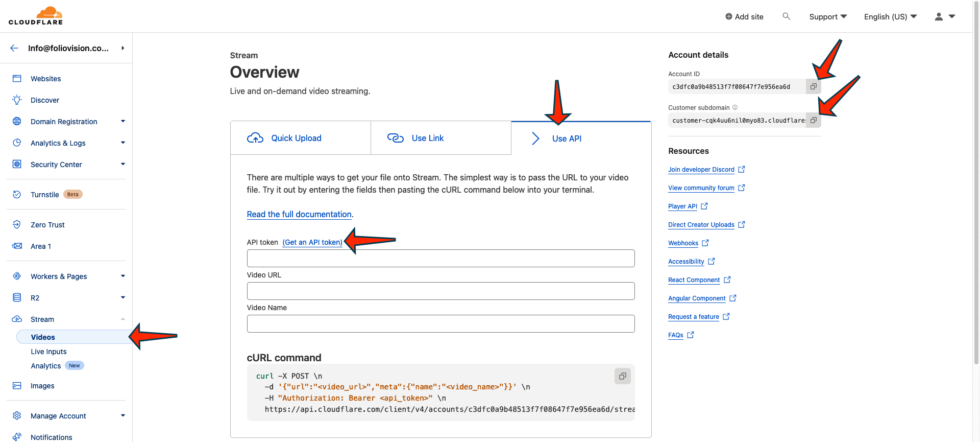Screen dimensions: 980x442
Task: Expand the Domain Registration menu arrow
Action: point(123,122)
